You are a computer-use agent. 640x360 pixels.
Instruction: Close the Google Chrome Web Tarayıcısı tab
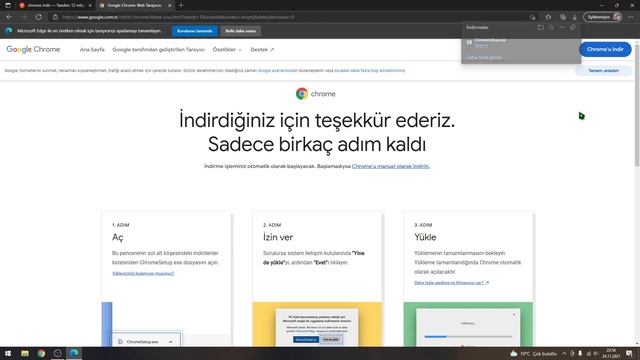(x=170, y=5)
